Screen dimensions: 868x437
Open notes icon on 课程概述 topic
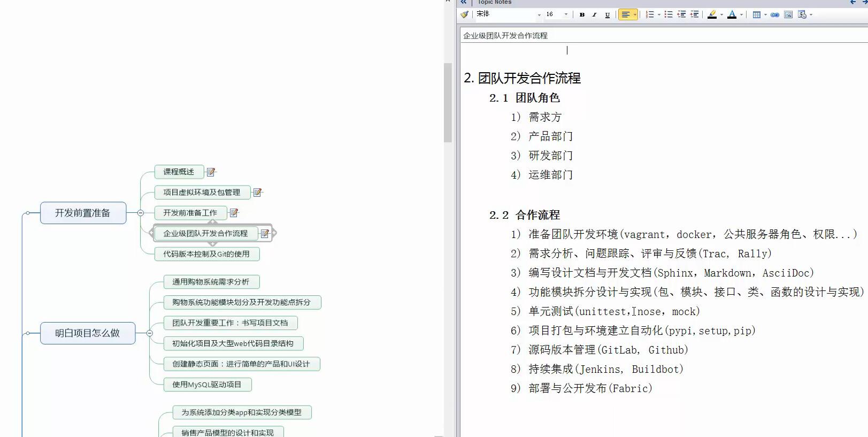[x=211, y=172]
